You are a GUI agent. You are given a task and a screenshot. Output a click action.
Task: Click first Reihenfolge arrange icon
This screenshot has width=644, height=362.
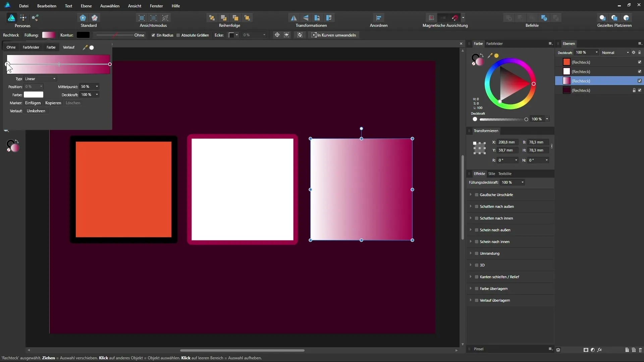click(x=212, y=18)
